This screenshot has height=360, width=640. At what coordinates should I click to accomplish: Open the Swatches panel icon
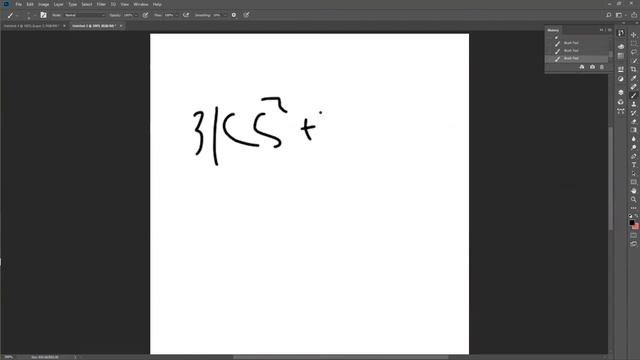(621, 56)
